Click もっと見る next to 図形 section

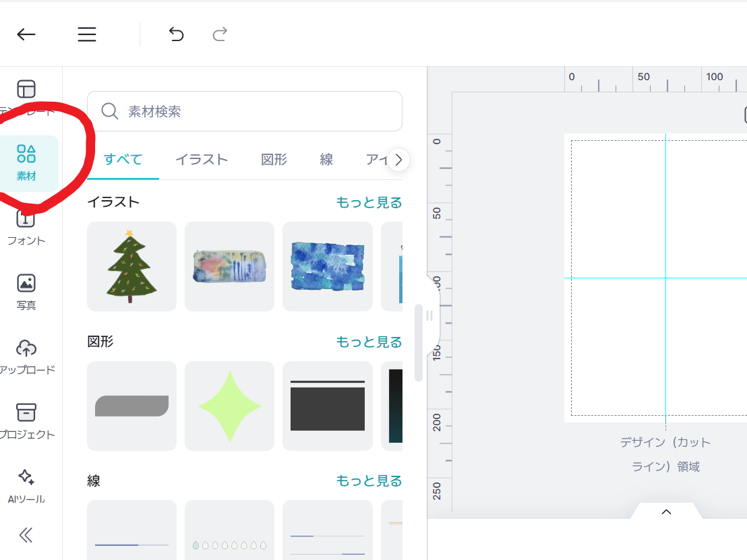click(369, 342)
